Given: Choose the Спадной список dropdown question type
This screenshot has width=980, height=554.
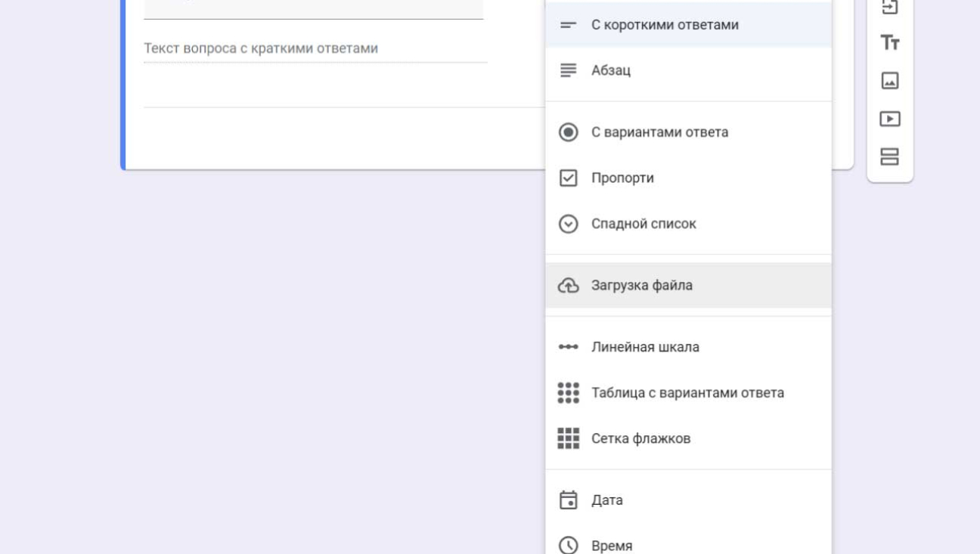Looking at the screenshot, I should (644, 224).
